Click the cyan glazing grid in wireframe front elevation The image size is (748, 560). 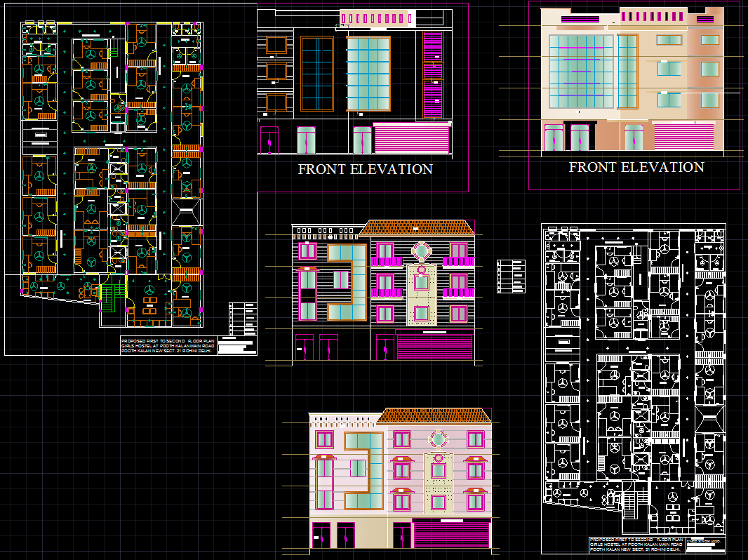tap(368, 73)
